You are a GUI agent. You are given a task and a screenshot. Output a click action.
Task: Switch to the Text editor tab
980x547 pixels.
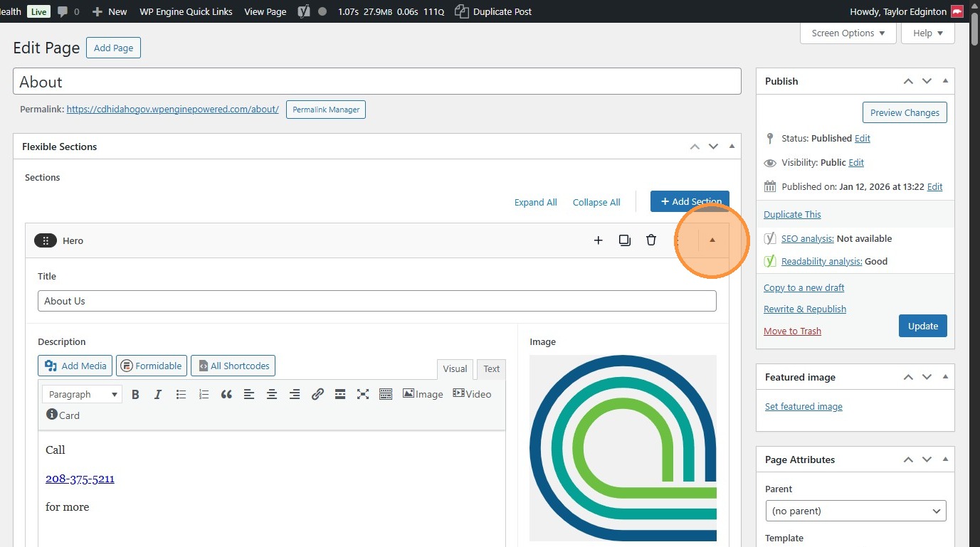point(491,368)
